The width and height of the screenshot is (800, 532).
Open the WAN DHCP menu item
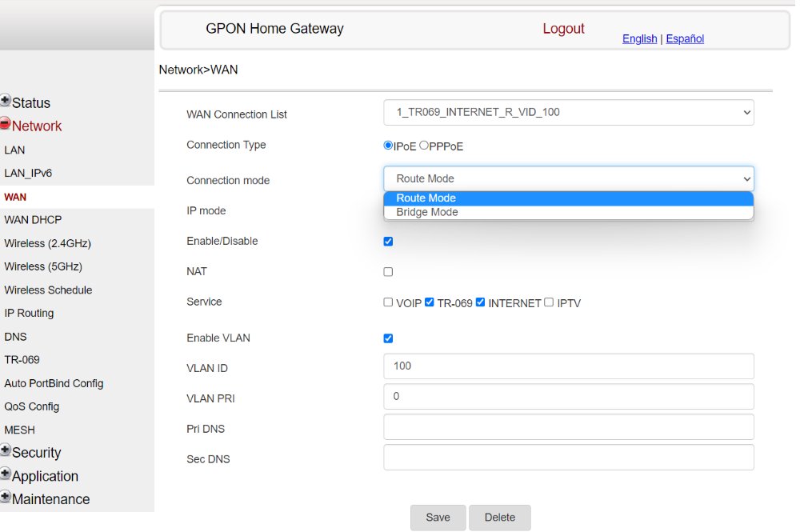(x=33, y=220)
